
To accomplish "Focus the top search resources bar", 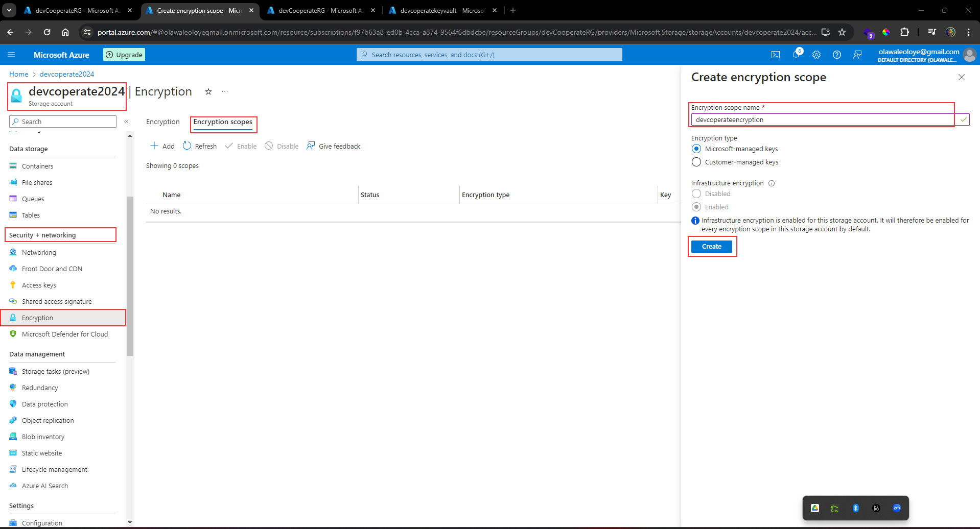I will tap(489, 55).
